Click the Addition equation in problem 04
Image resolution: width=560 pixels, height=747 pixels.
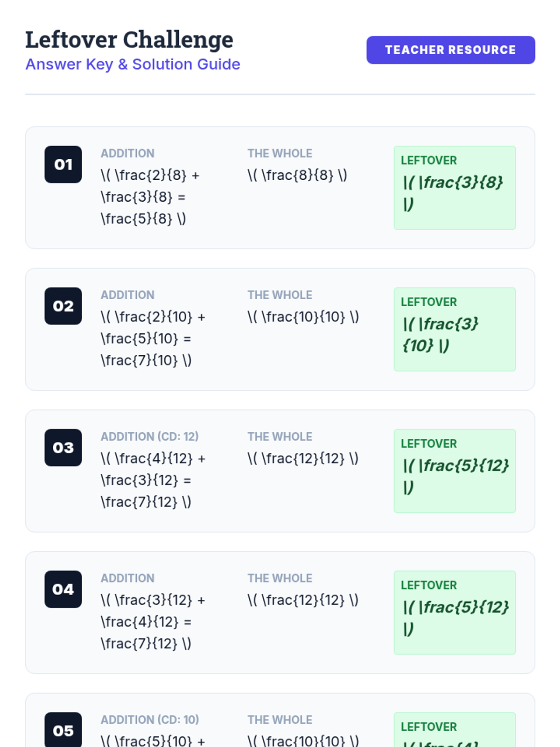152,622
